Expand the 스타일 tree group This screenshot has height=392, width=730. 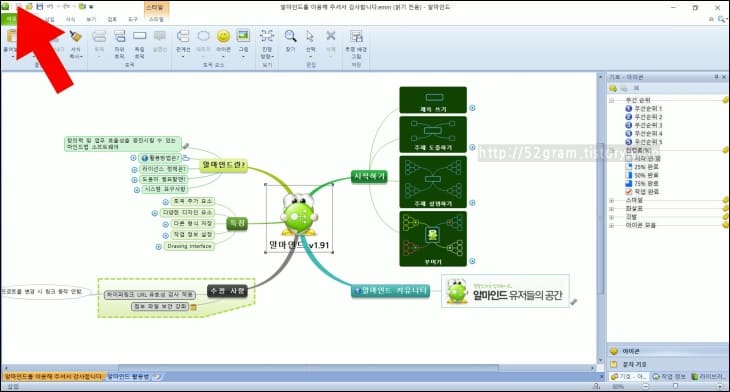click(x=612, y=200)
